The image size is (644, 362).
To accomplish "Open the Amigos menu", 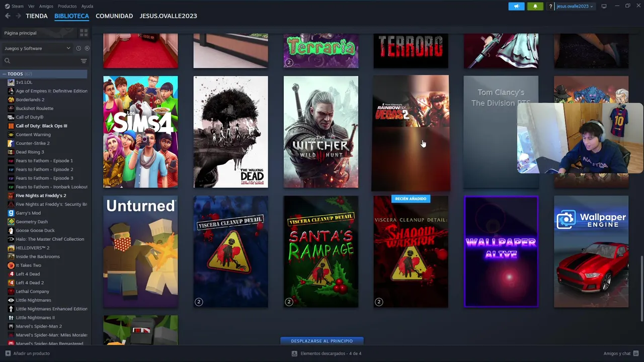I will pos(46,6).
